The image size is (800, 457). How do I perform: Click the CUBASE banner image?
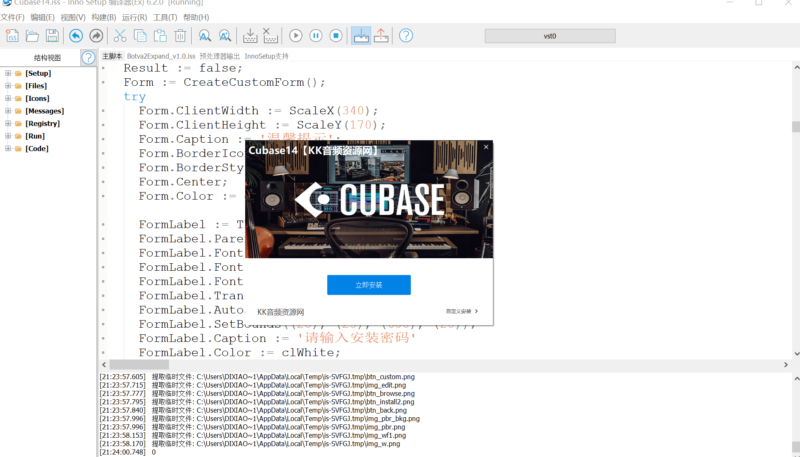tap(369, 199)
